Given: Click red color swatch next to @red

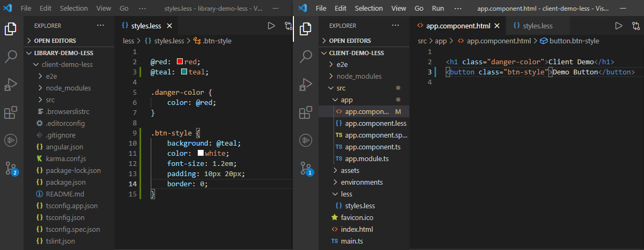Looking at the screenshot, I should tap(180, 61).
